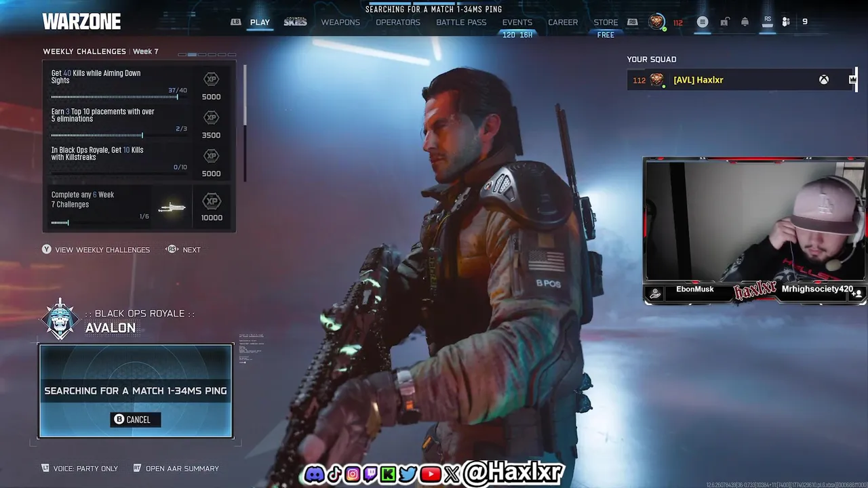Click the unlock padlock icon in top bar
868x488 pixels.
724,22
